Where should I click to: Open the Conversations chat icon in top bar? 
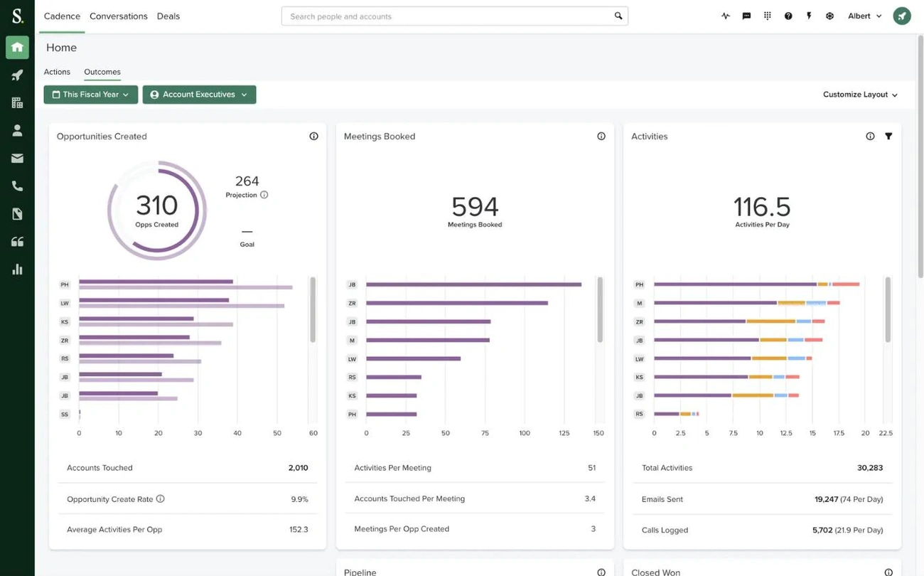pyautogui.click(x=746, y=15)
